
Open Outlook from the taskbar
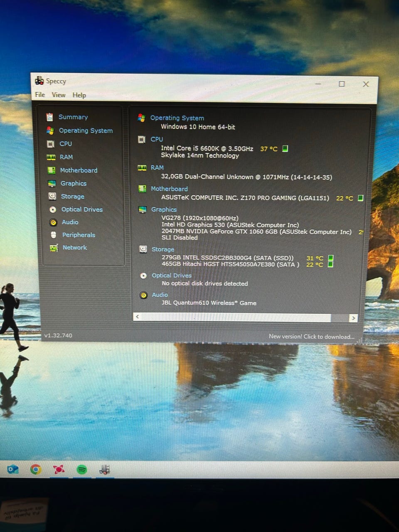[13, 470]
